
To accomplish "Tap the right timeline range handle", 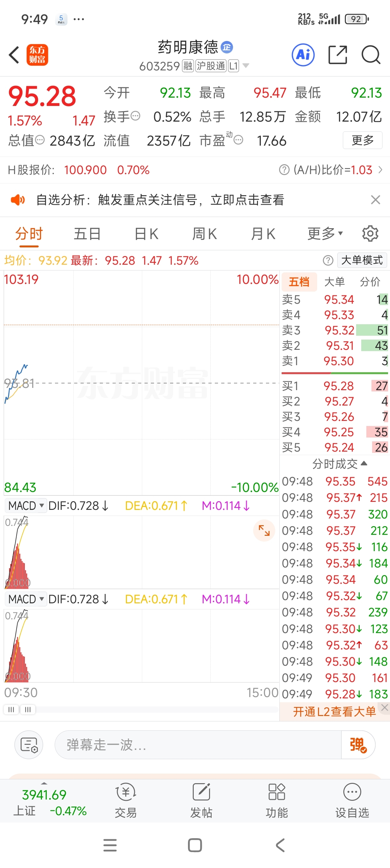I will (x=28, y=709).
